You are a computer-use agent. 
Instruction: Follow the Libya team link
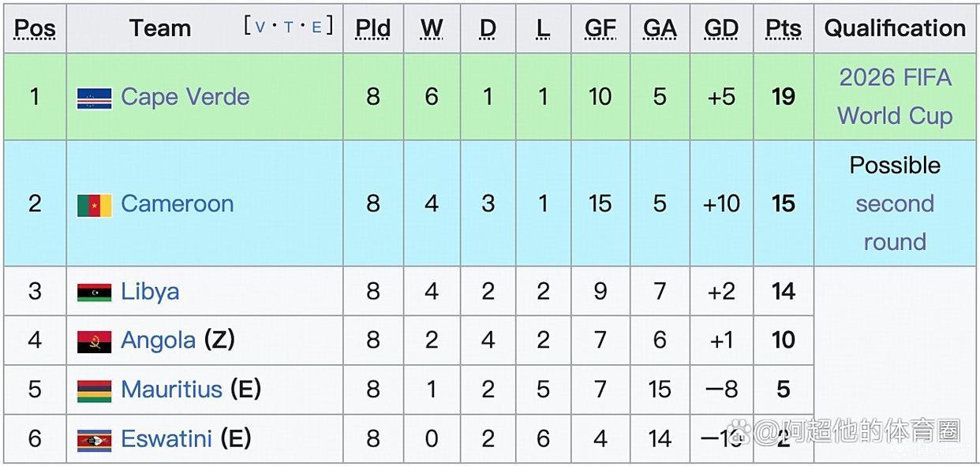click(150, 292)
